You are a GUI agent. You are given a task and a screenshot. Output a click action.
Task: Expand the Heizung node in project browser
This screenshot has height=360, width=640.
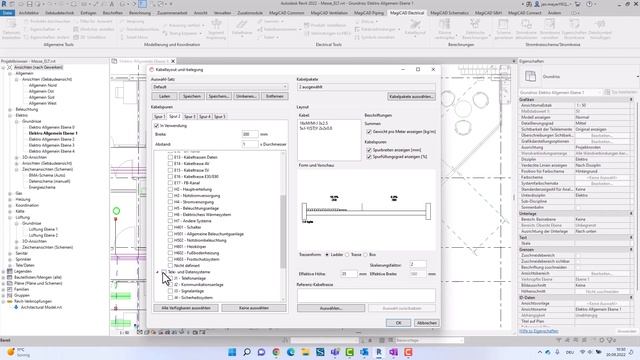pos(10,199)
